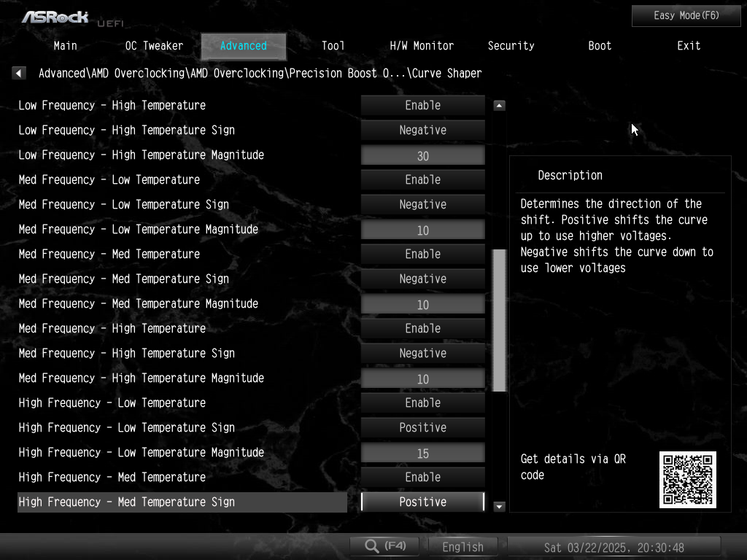Select 'High Frequency - Low Temperature Magnitude' label
This screenshot has width=747, height=560.
pos(141,452)
